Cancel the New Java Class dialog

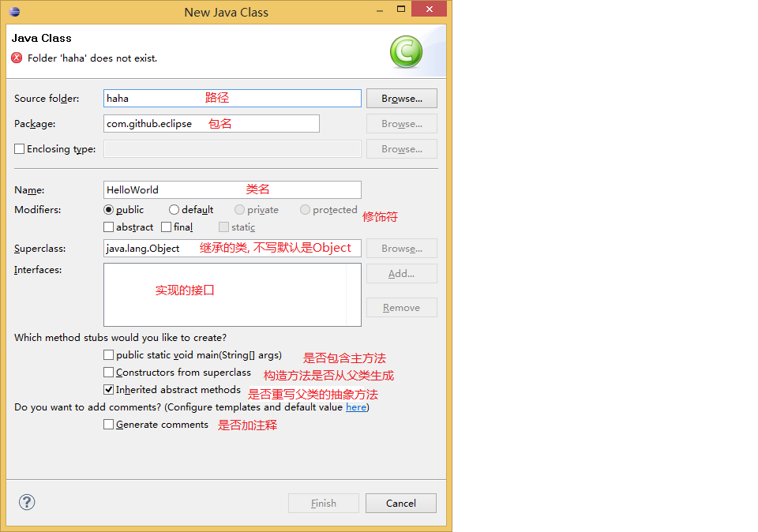point(401,503)
